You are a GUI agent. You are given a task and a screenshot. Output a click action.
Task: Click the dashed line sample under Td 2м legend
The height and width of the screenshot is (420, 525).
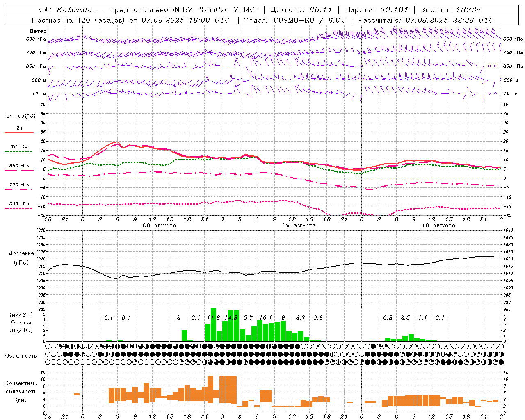pyautogui.click(x=18, y=152)
